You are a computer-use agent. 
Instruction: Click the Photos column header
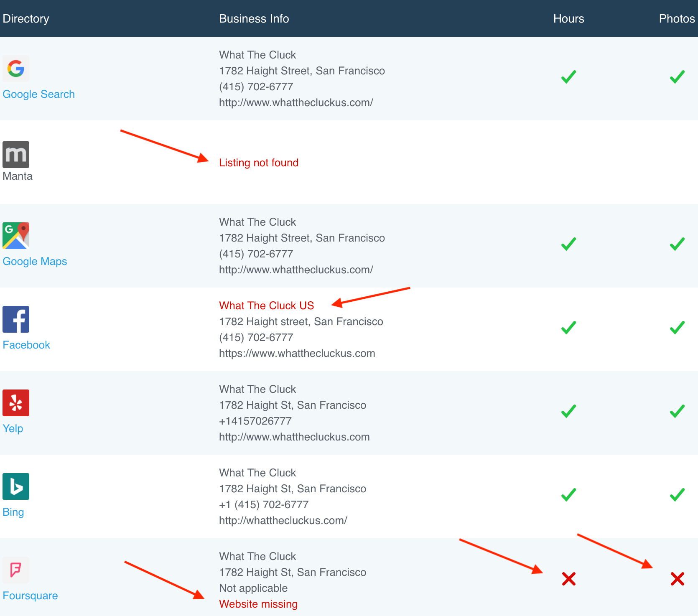pos(677,19)
